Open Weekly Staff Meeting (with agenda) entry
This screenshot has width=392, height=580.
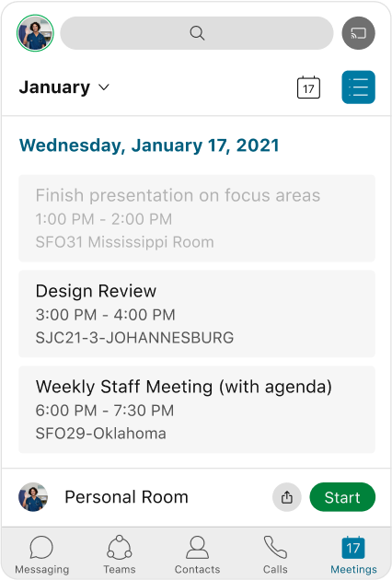point(197,410)
